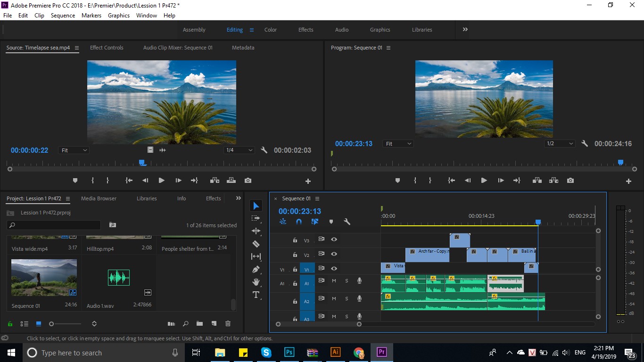This screenshot has width=644, height=362.
Task: Select Sequence 01 thumbnail in project
Action: (44, 278)
